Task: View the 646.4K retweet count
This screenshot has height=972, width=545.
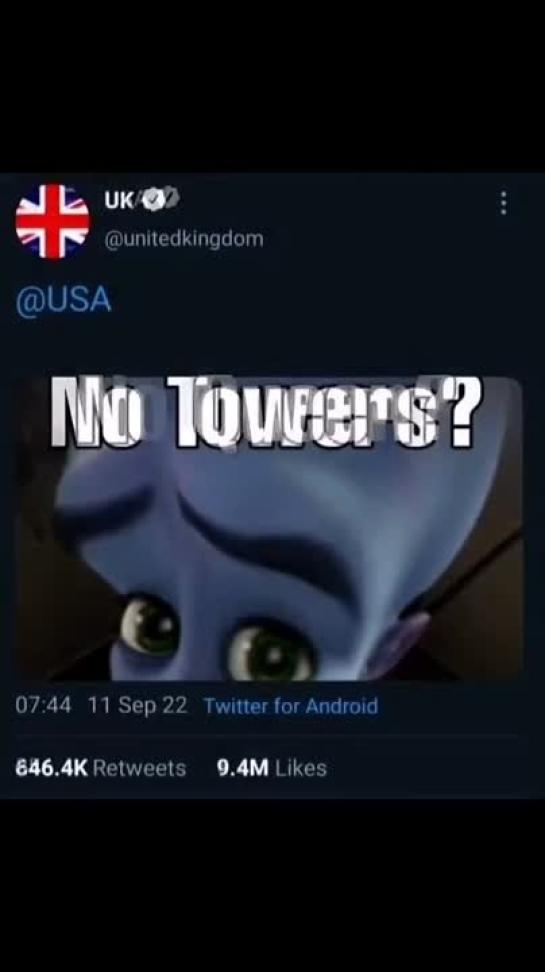Action: tap(51, 768)
